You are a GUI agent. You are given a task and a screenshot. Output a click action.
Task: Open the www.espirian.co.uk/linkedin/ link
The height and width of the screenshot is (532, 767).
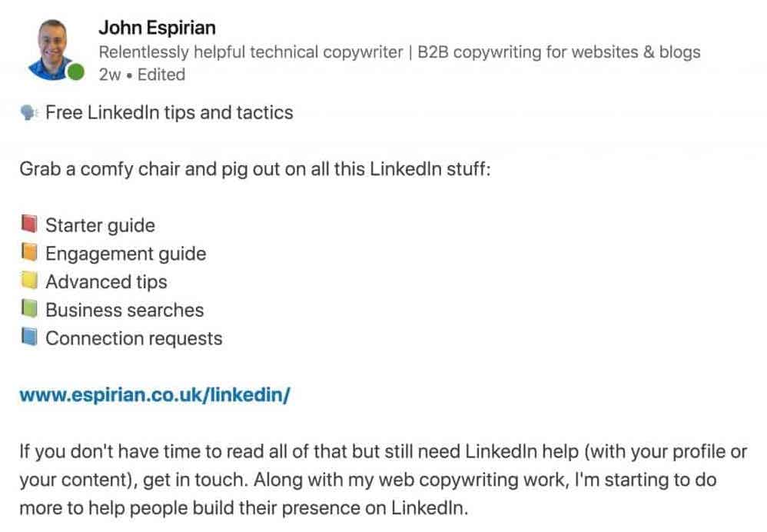coord(154,396)
